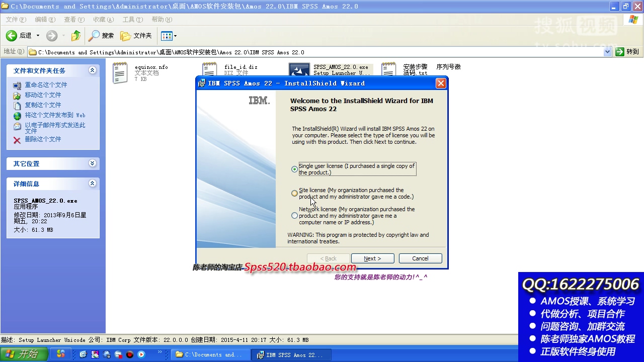Click the copy file icon in tasks panel
The image size is (644, 362).
coord(17,106)
